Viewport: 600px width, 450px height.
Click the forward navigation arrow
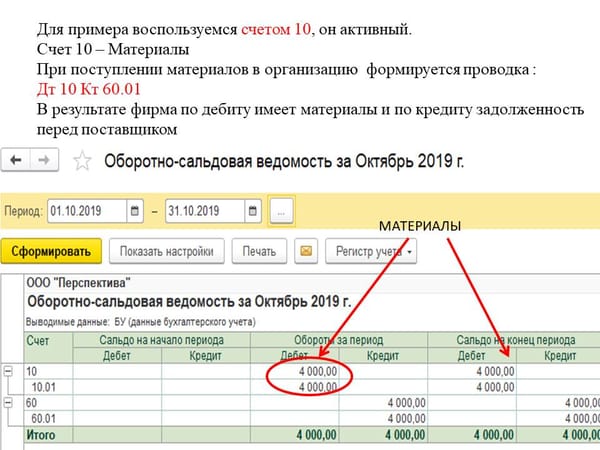pos(45,160)
